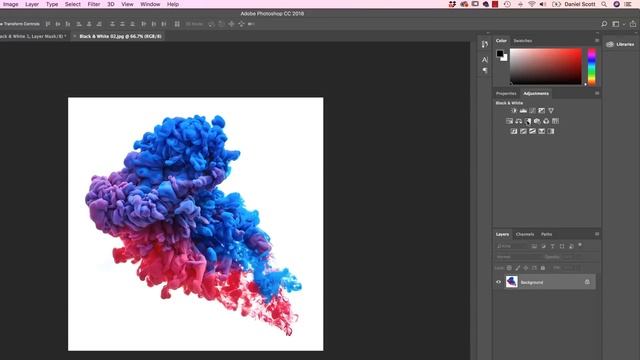Toggle filter for pixel layers
Screen dimensions: 640x360
534,246
